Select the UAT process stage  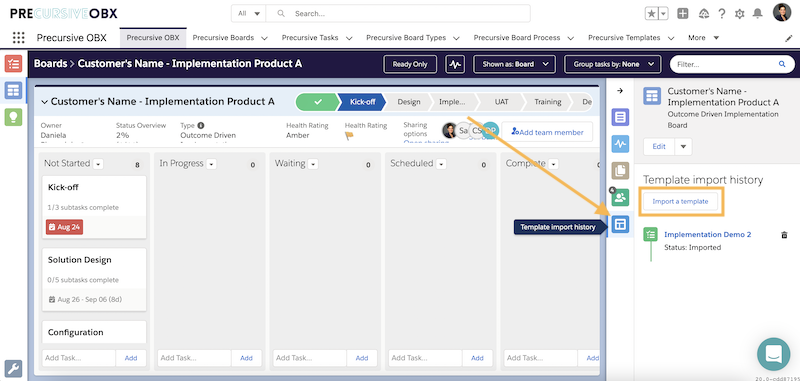502,102
